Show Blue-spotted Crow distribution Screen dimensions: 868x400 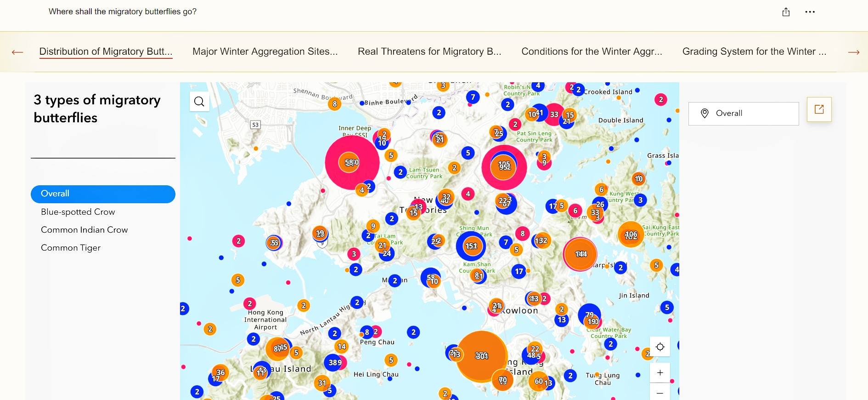[x=78, y=212]
